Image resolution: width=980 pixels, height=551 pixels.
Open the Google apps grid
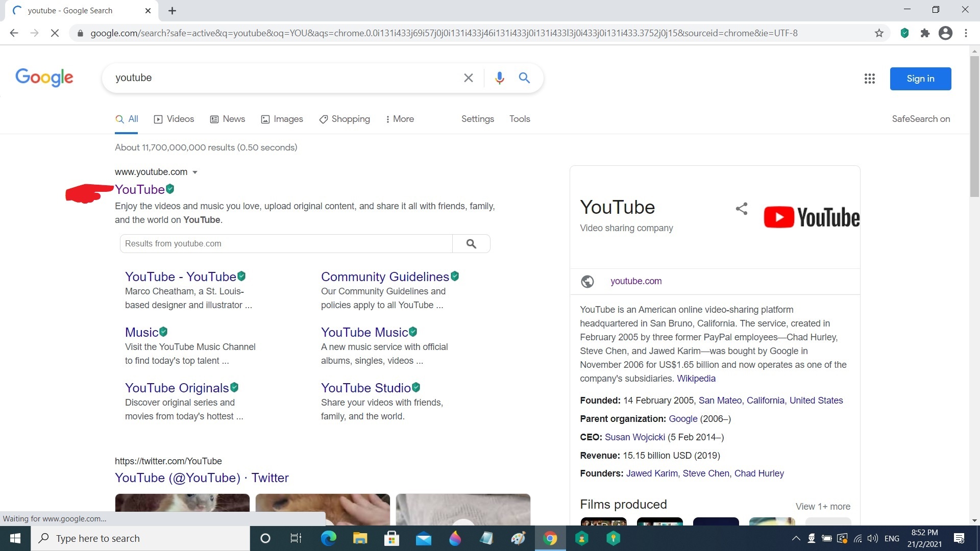coord(869,79)
